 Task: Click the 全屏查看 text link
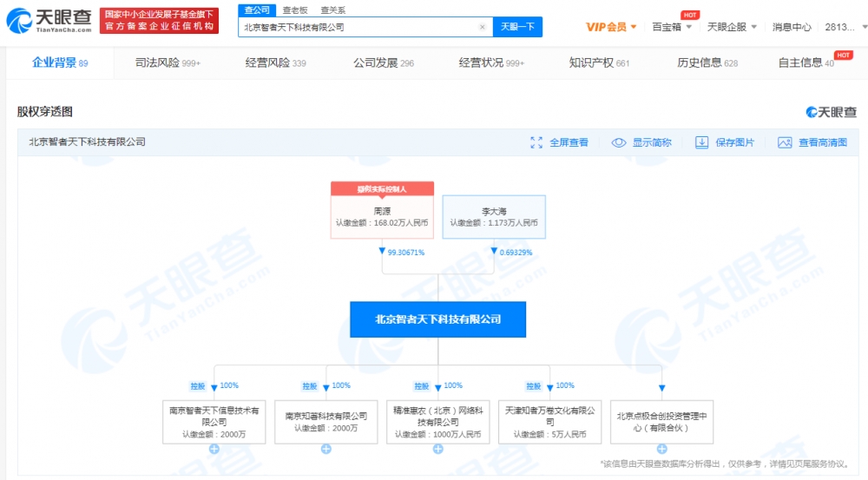tap(569, 143)
